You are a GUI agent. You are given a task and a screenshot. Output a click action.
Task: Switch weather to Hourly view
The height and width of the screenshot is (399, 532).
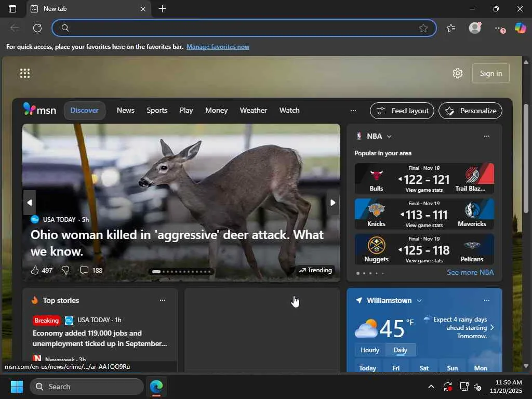pyautogui.click(x=370, y=350)
